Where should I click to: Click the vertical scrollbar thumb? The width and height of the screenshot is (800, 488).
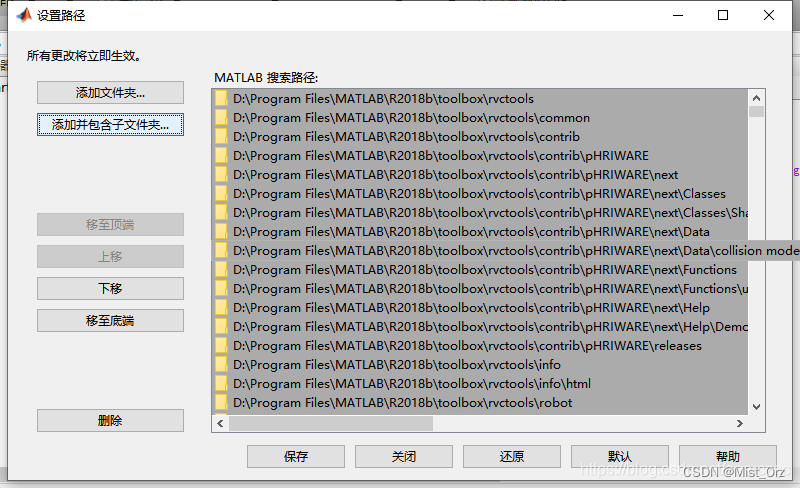[x=756, y=111]
